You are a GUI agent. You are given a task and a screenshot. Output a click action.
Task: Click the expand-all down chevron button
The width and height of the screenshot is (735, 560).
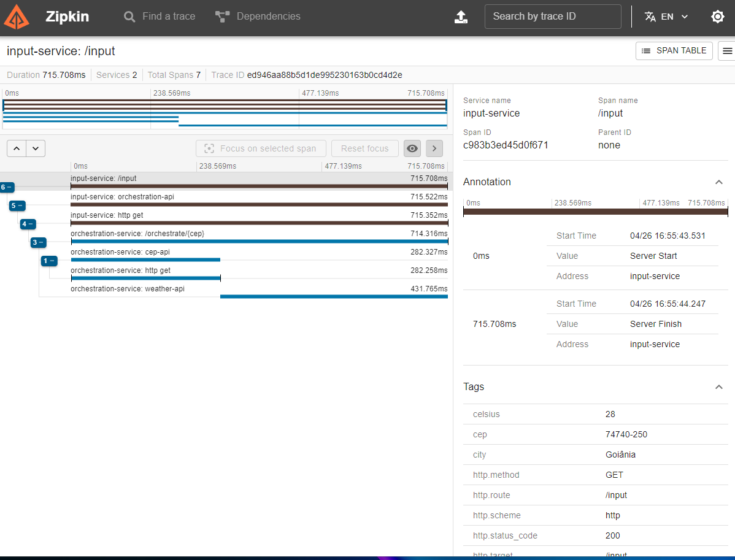point(36,148)
